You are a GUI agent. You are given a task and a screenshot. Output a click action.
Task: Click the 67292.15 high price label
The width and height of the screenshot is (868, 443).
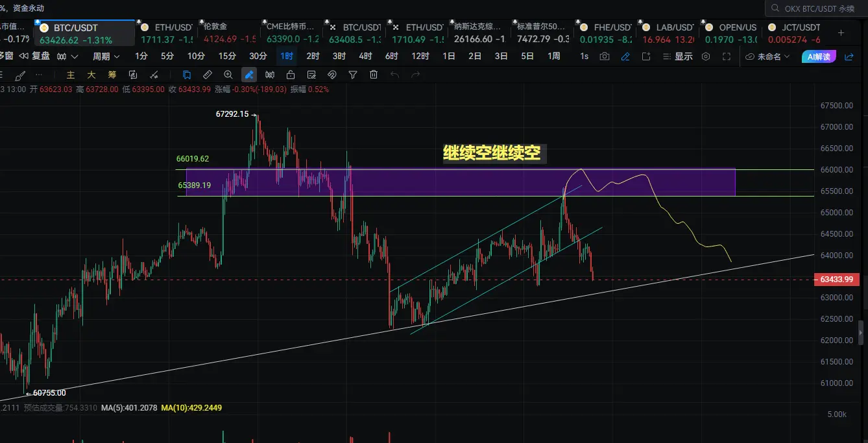(232, 114)
